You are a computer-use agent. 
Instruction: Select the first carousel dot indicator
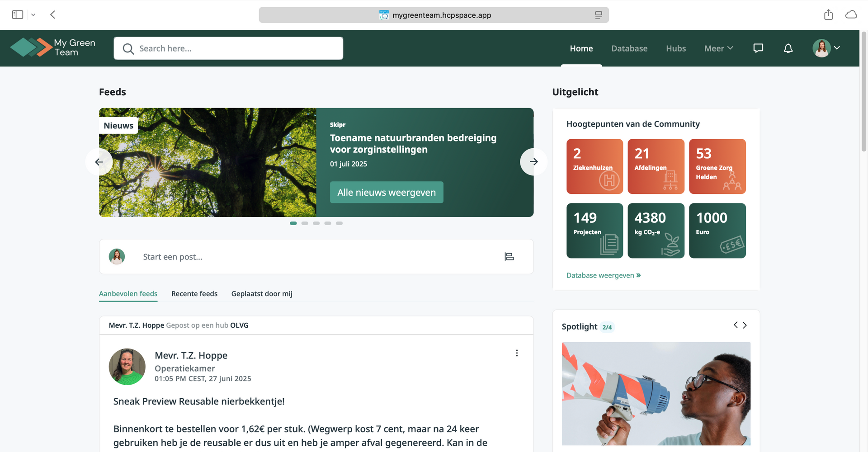coord(293,223)
